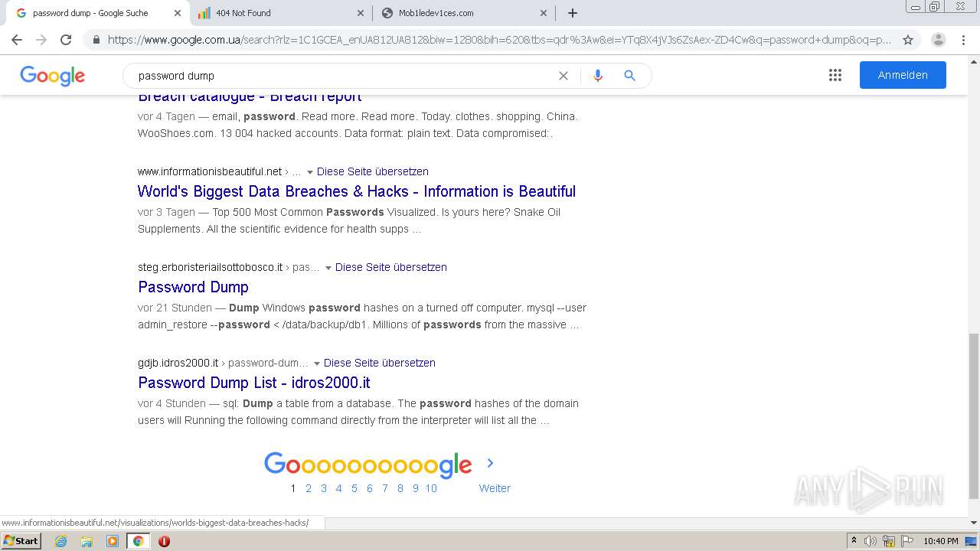Submit search with the magnifier icon
The image size is (980, 551).
tap(629, 76)
